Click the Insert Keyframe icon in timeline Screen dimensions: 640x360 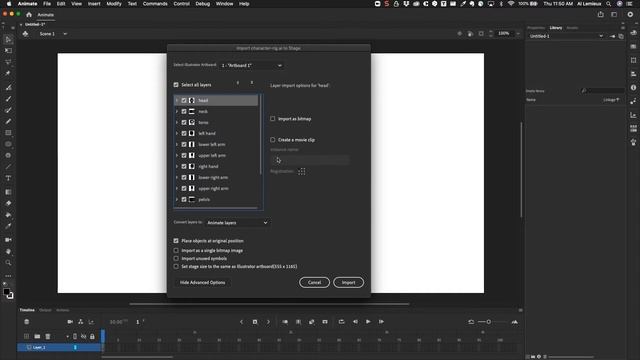tap(255, 322)
